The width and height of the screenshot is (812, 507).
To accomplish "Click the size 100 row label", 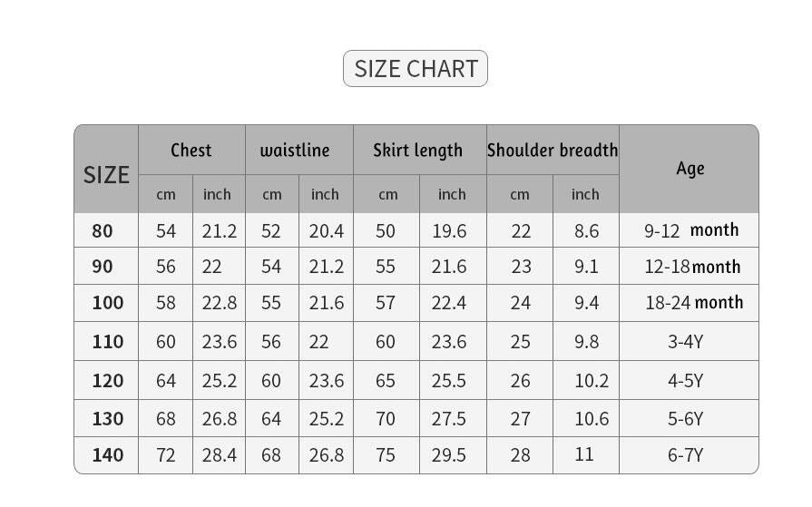I will tap(107, 303).
